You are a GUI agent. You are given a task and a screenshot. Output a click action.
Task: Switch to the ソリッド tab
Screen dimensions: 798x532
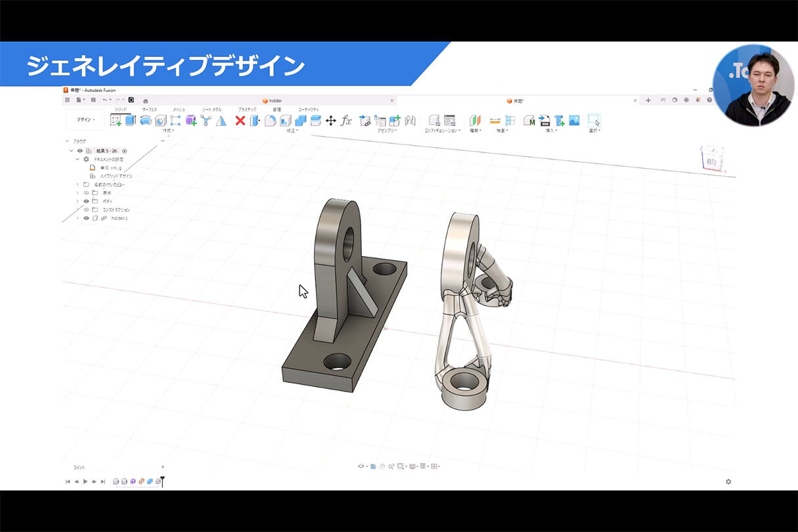pyautogui.click(x=121, y=109)
